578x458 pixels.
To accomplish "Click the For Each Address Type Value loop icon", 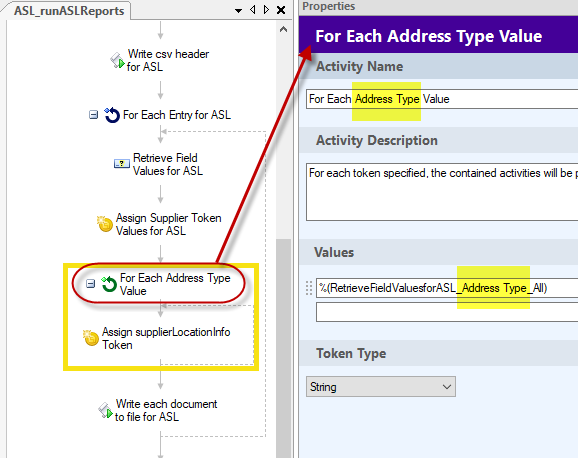I will pos(109,284).
